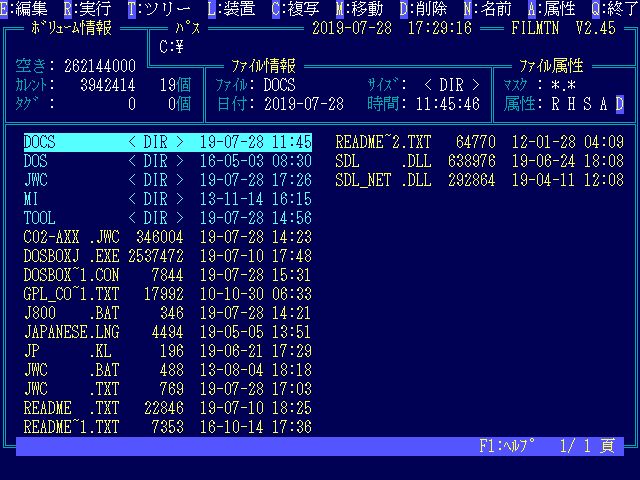Toggle the H hidden attribute

tap(572, 103)
